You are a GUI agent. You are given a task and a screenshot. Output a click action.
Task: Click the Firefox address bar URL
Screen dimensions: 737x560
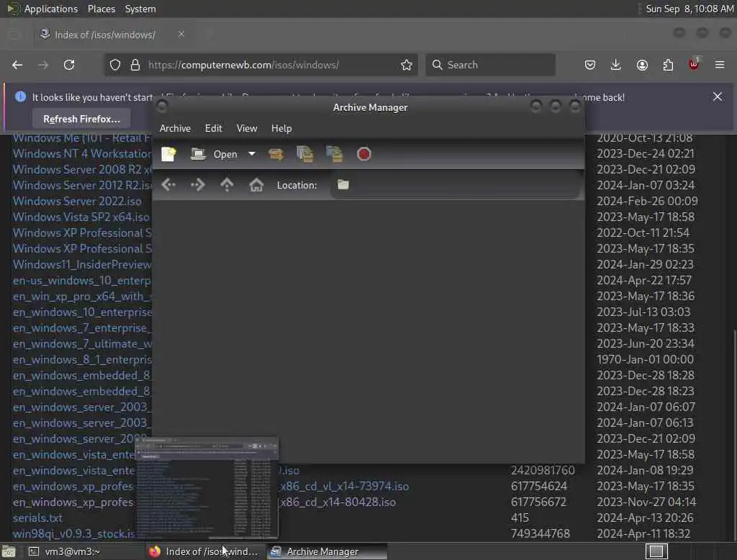point(243,65)
